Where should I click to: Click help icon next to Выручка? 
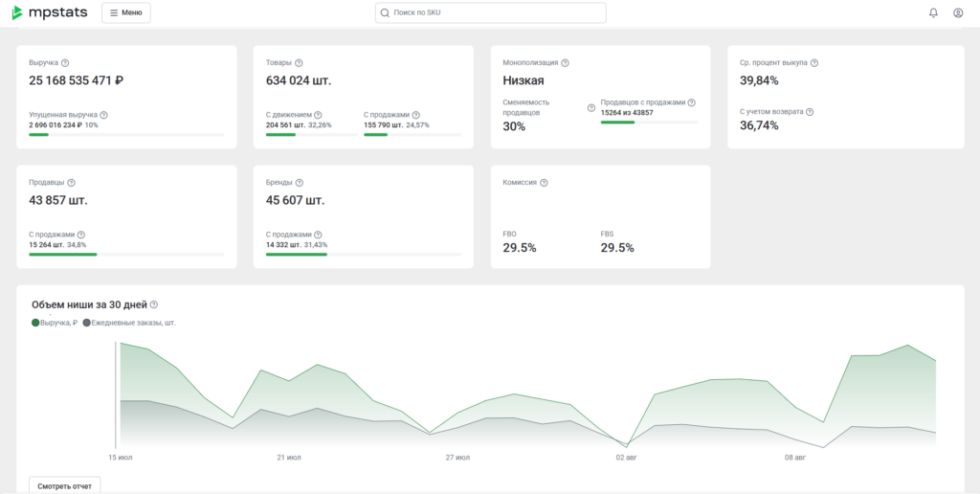(65, 62)
